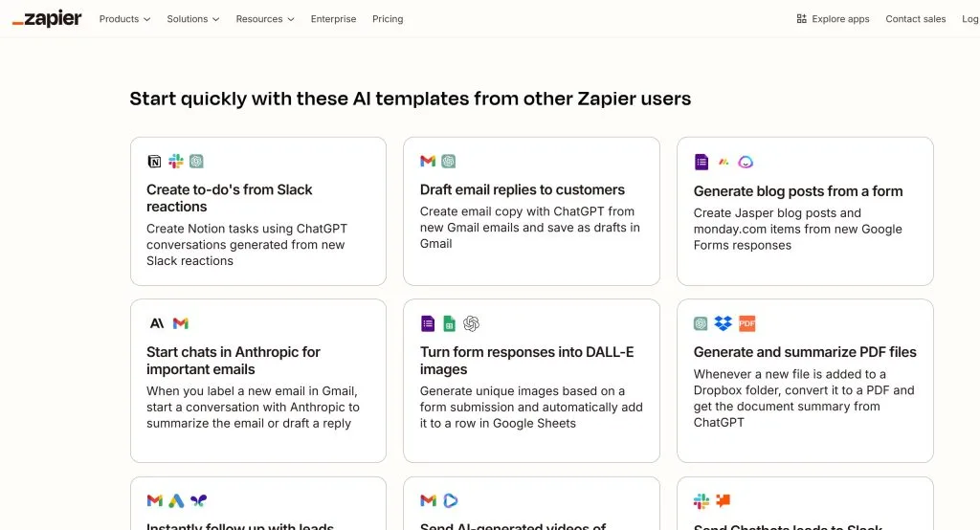Click the Zapier logo

click(x=47, y=19)
